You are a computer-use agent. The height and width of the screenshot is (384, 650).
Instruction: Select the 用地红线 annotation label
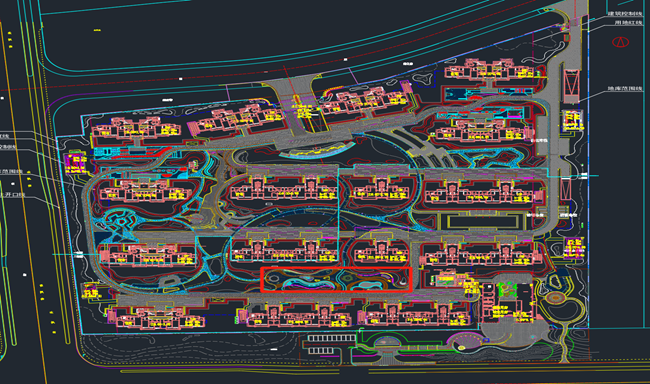628,22
